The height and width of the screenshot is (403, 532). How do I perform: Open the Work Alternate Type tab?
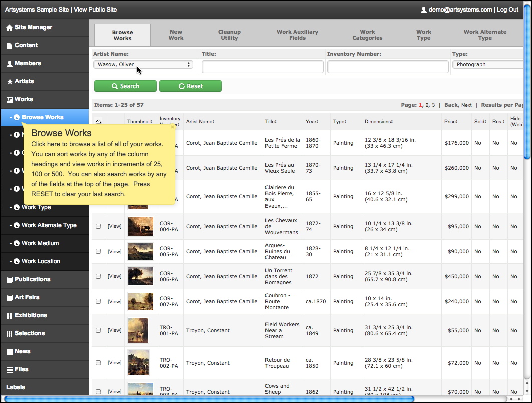click(x=485, y=35)
